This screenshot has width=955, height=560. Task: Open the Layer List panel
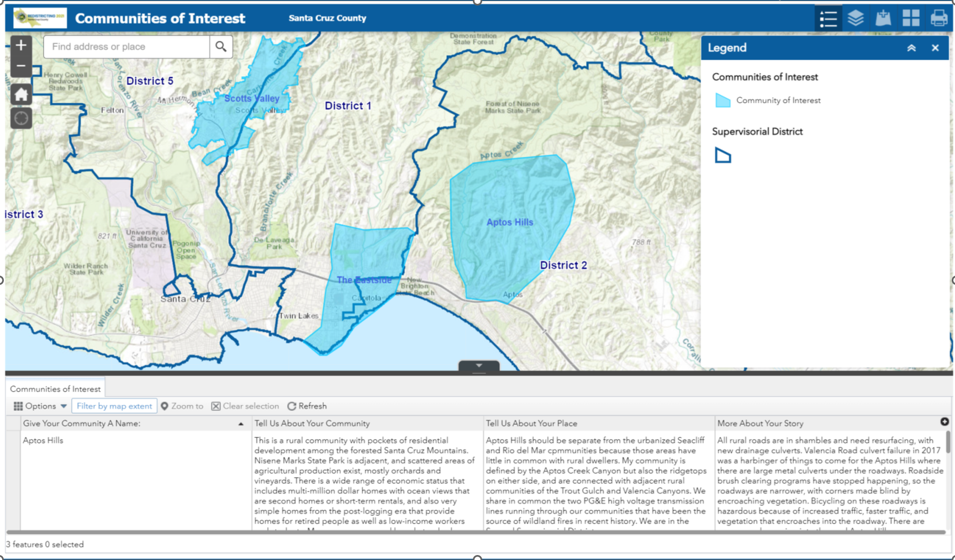point(856,18)
